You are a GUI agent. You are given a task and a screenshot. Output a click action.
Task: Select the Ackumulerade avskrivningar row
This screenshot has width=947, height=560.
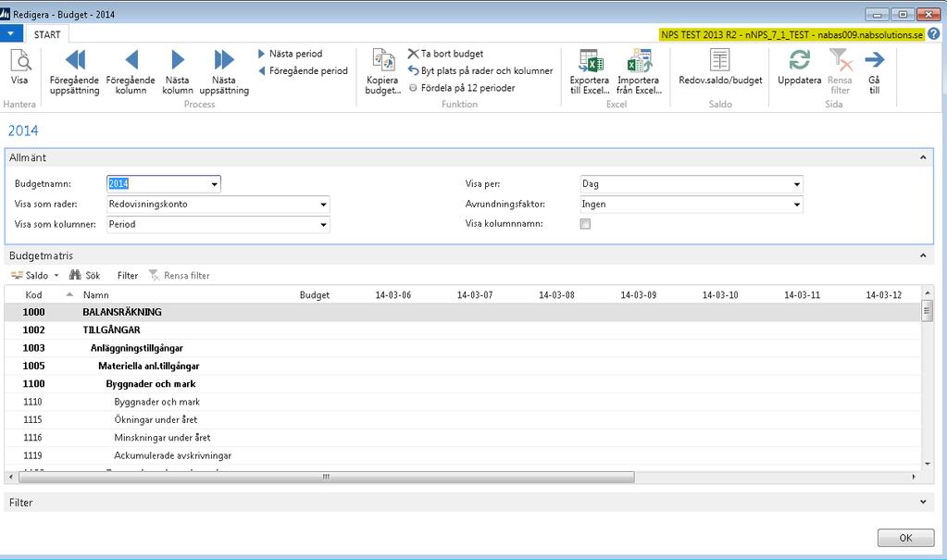click(x=463, y=455)
